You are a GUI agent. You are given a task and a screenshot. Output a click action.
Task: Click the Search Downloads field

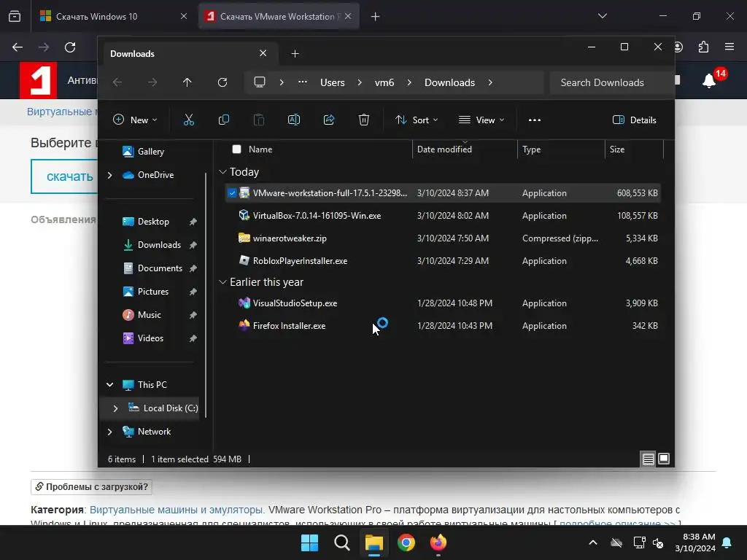click(x=612, y=82)
